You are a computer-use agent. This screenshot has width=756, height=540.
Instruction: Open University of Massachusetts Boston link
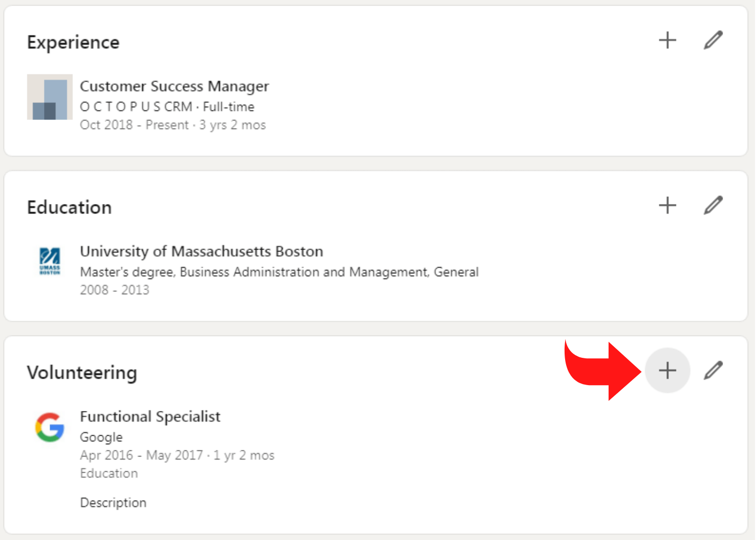click(x=201, y=252)
